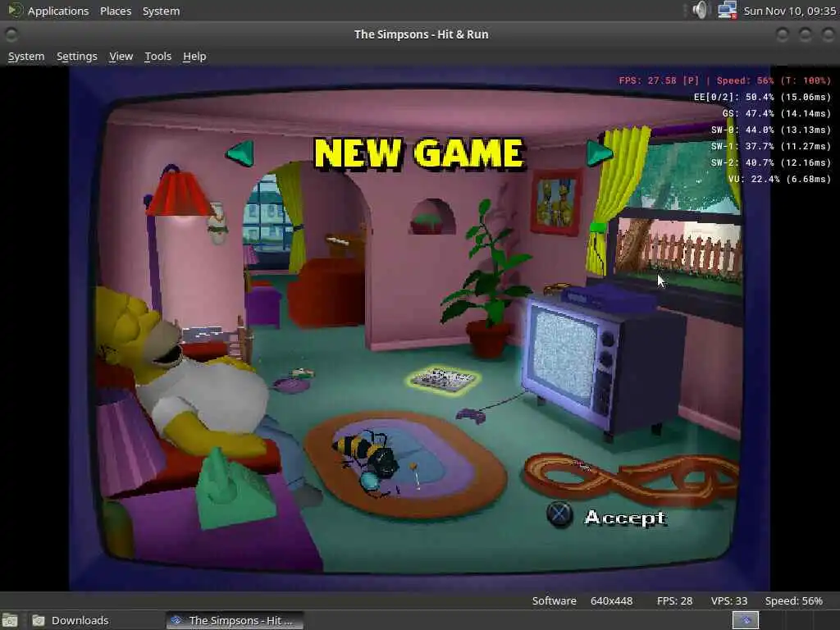Open the Settings menu
Image resolution: width=840 pixels, height=630 pixels.
pos(77,57)
